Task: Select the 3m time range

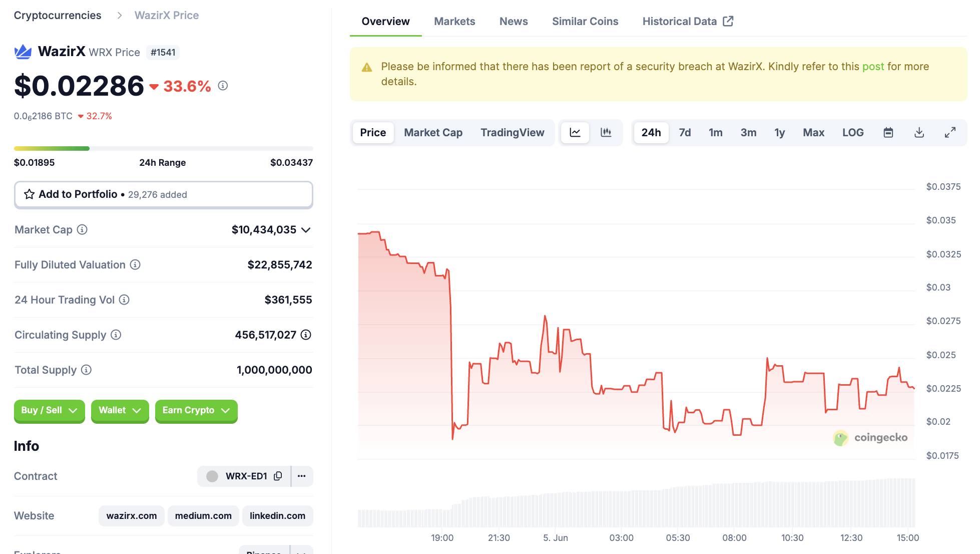Action: (x=748, y=132)
